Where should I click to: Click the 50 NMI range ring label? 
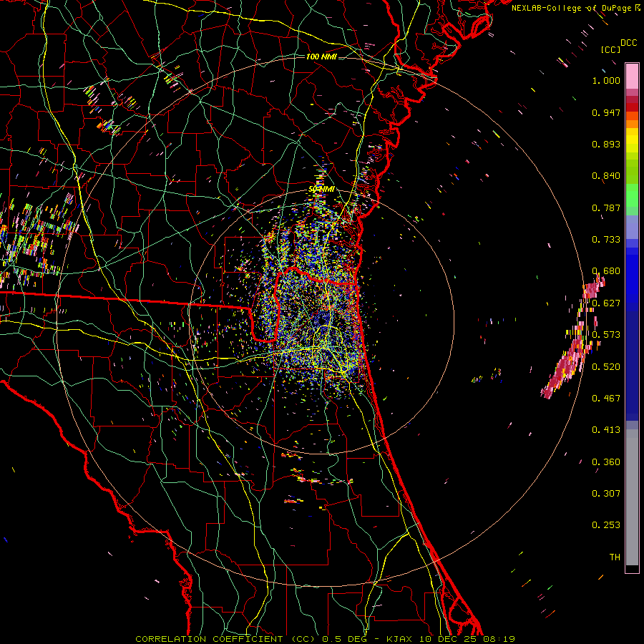[321, 190]
